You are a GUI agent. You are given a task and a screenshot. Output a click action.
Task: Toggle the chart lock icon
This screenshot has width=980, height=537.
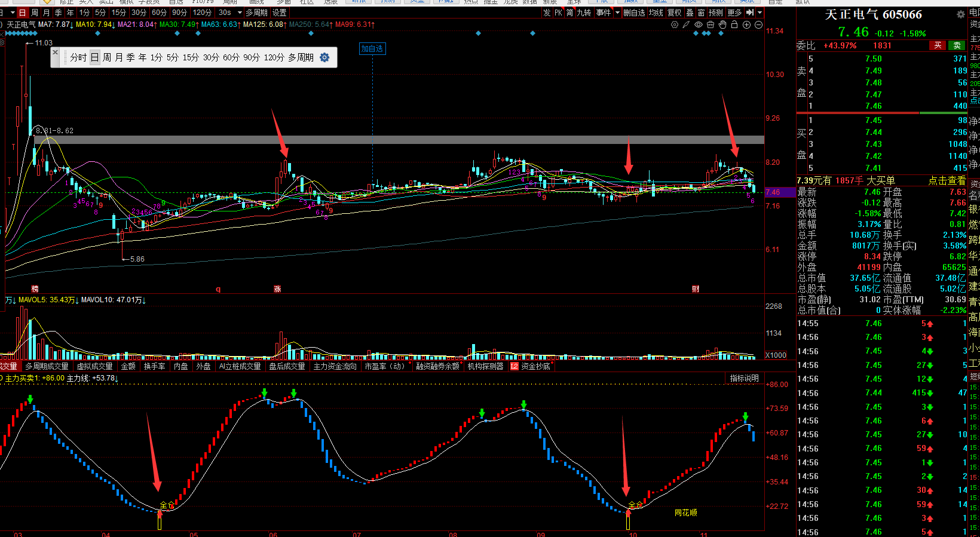tap(734, 24)
